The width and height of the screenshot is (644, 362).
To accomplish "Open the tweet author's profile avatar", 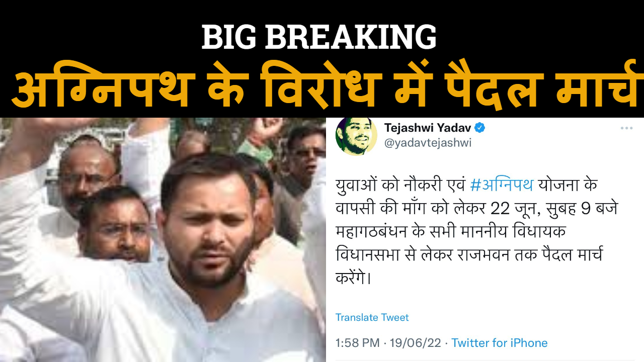I will [356, 135].
